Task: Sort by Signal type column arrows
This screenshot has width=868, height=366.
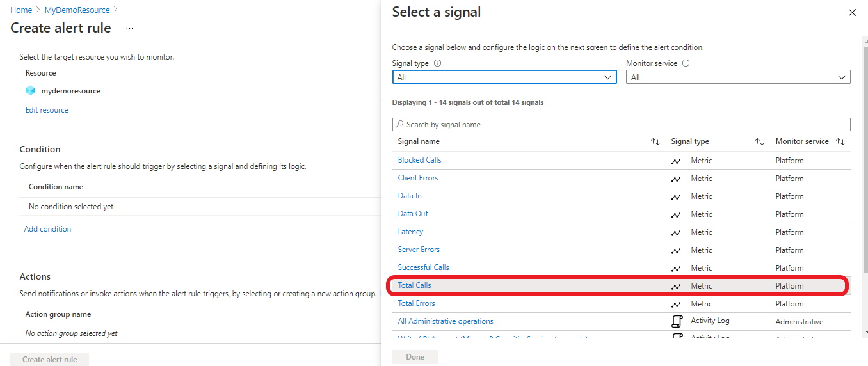Action: [759, 141]
